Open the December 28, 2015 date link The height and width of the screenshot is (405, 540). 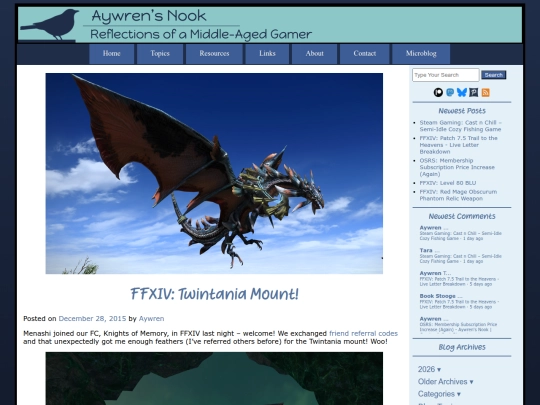[92, 319]
